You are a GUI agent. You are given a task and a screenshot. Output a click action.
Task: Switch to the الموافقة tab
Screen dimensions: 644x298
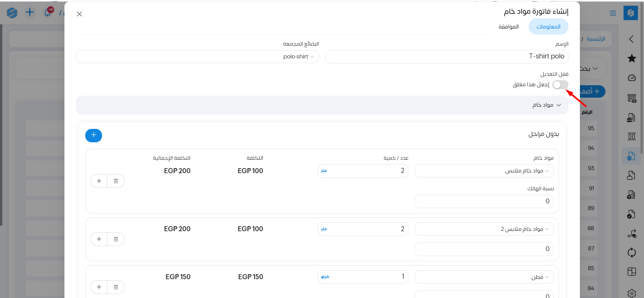coord(508,27)
